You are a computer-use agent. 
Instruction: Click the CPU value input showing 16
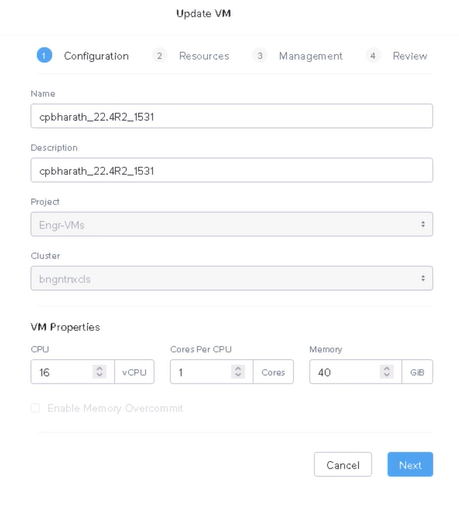point(62,372)
